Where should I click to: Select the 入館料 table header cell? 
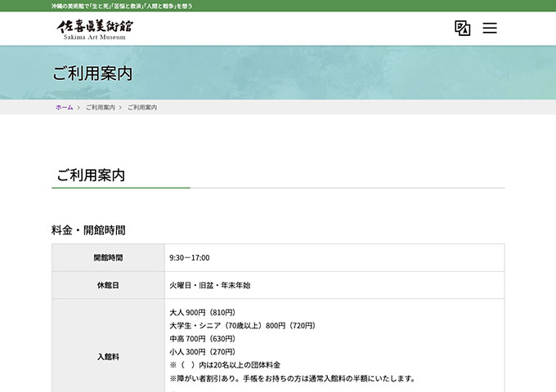[x=108, y=345]
